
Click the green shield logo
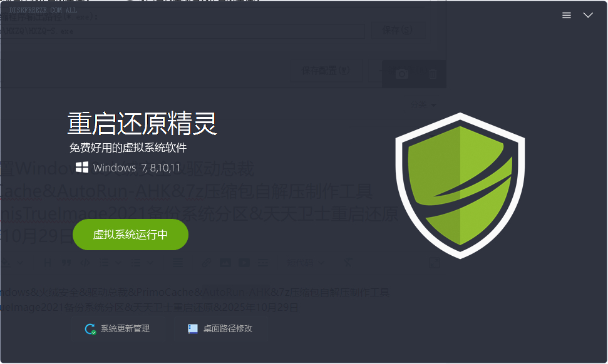460,186
